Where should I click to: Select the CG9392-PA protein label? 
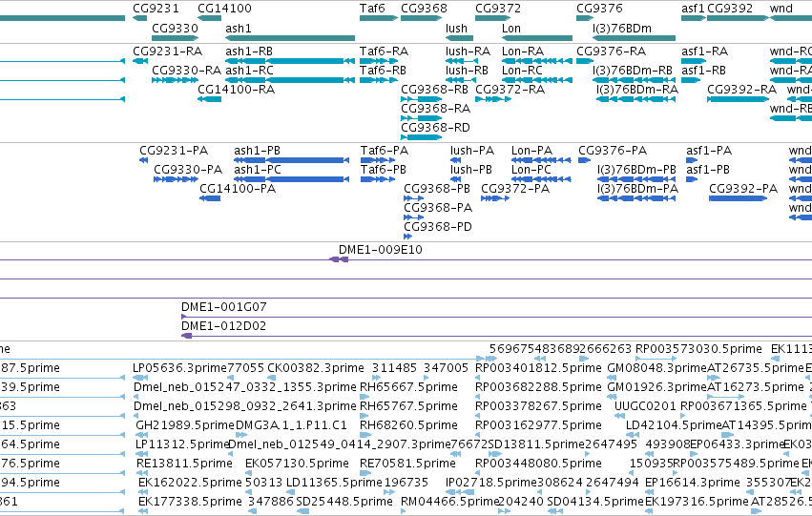743,189
